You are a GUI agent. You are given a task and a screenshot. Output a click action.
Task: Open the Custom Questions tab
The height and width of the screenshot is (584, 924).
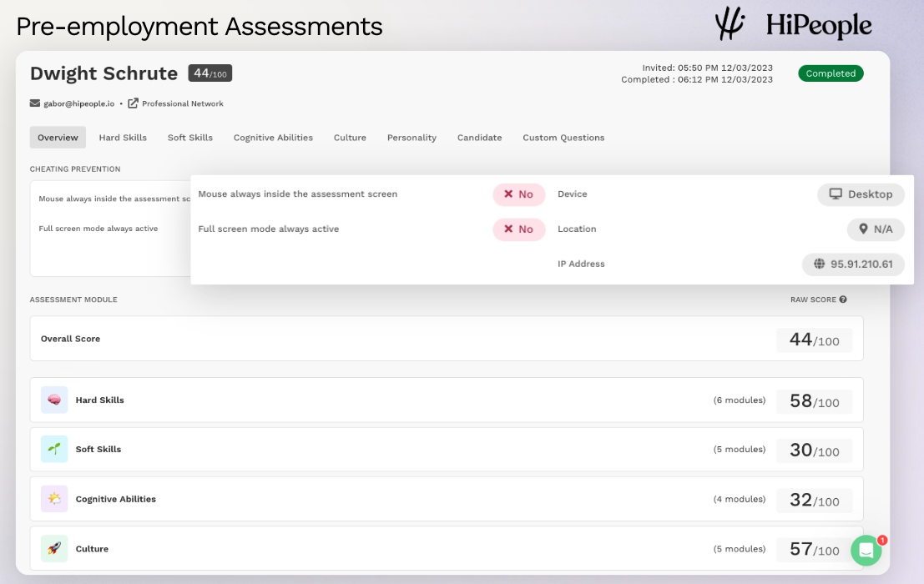tap(563, 138)
